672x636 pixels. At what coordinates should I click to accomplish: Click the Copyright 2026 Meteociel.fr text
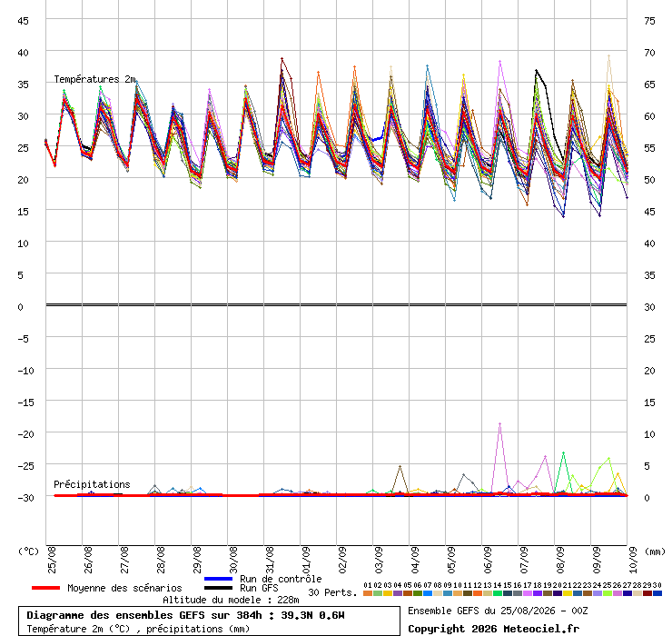493,629
